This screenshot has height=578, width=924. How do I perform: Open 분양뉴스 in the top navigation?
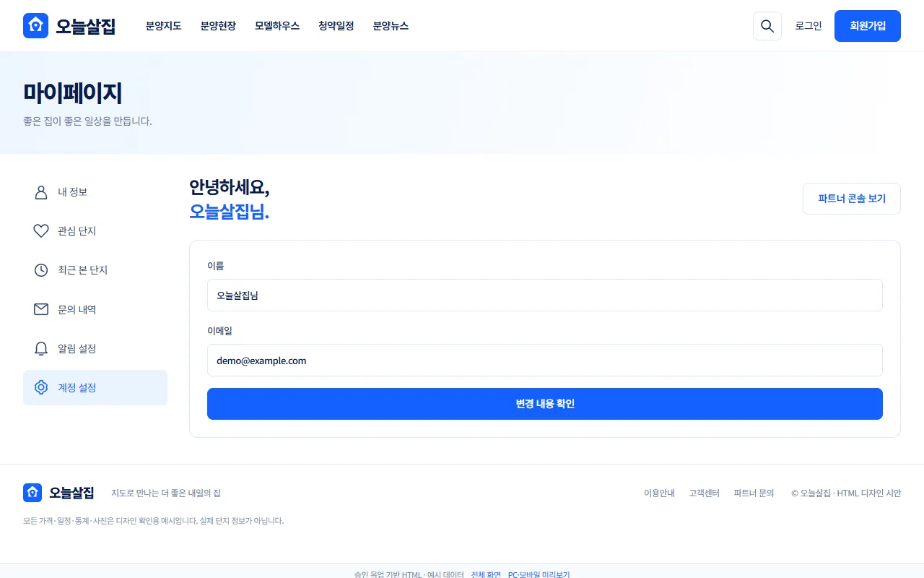click(391, 26)
